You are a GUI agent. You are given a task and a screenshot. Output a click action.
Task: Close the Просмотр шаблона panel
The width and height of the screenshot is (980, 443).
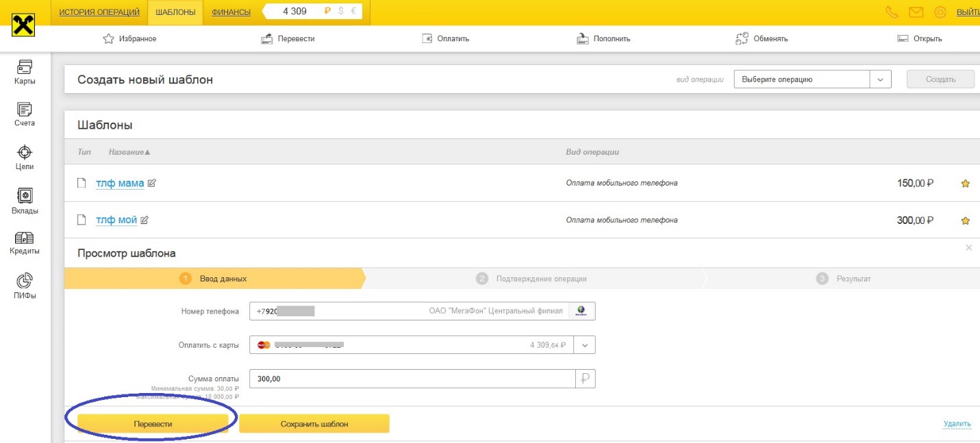point(968,248)
